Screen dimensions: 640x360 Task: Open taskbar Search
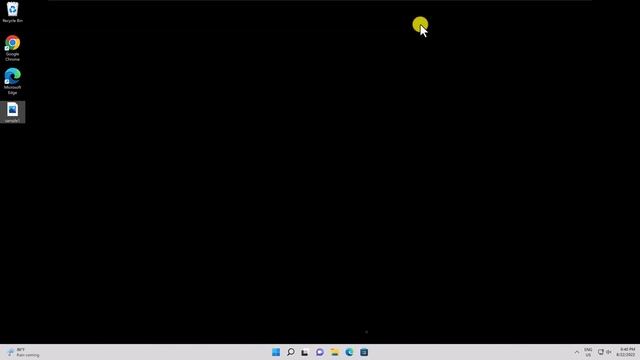[291, 352]
